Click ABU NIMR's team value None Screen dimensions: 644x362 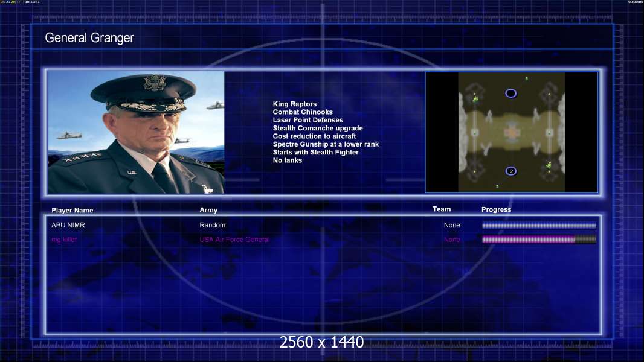(452, 225)
